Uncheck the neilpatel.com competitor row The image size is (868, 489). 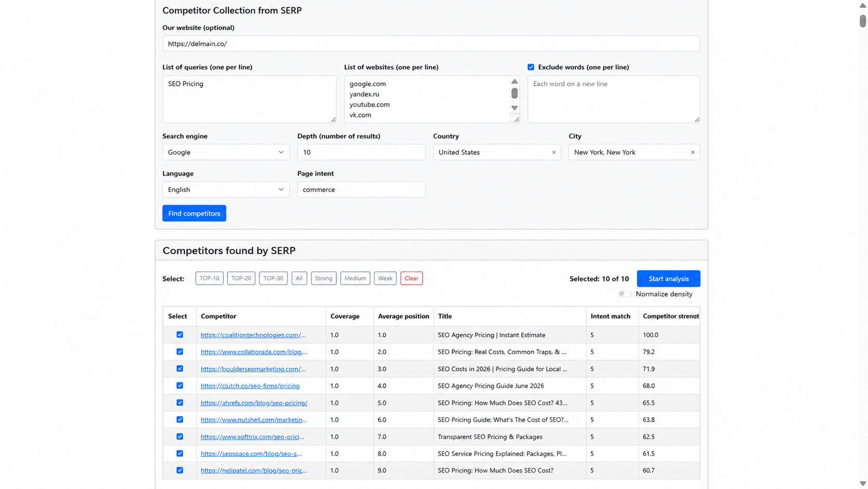(180, 470)
